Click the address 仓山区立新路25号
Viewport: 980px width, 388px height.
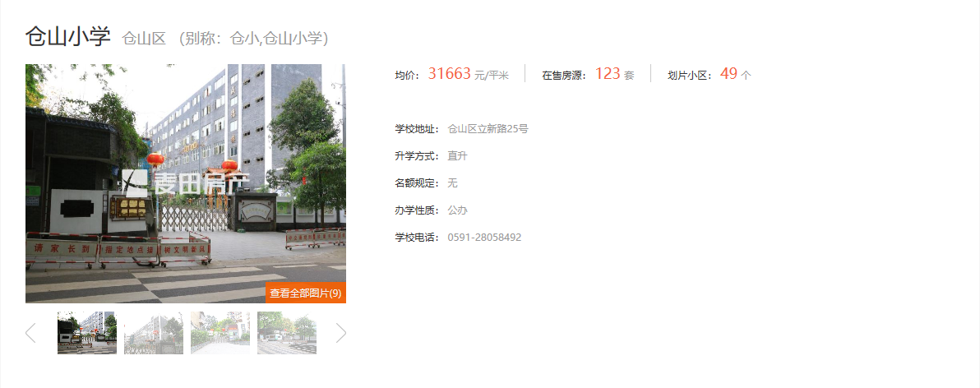[488, 129]
